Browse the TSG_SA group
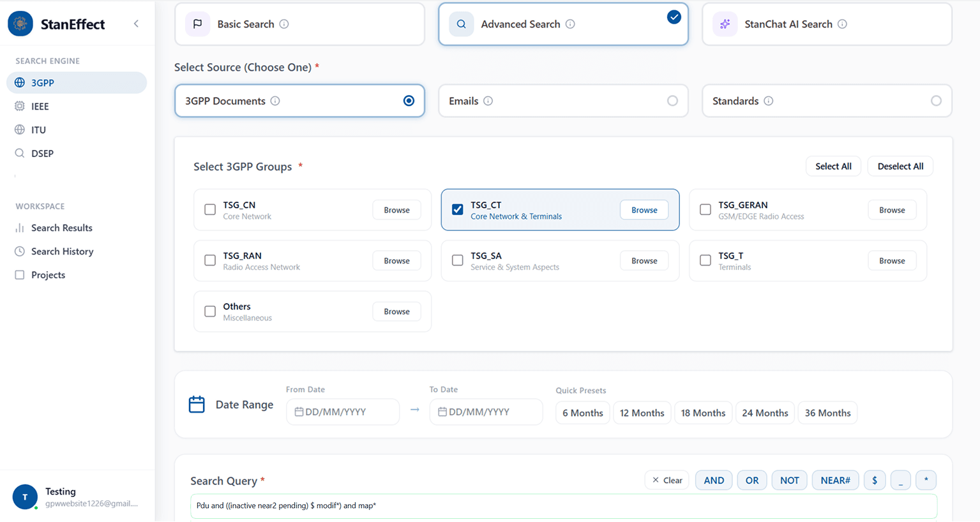The image size is (980, 522). 644,261
